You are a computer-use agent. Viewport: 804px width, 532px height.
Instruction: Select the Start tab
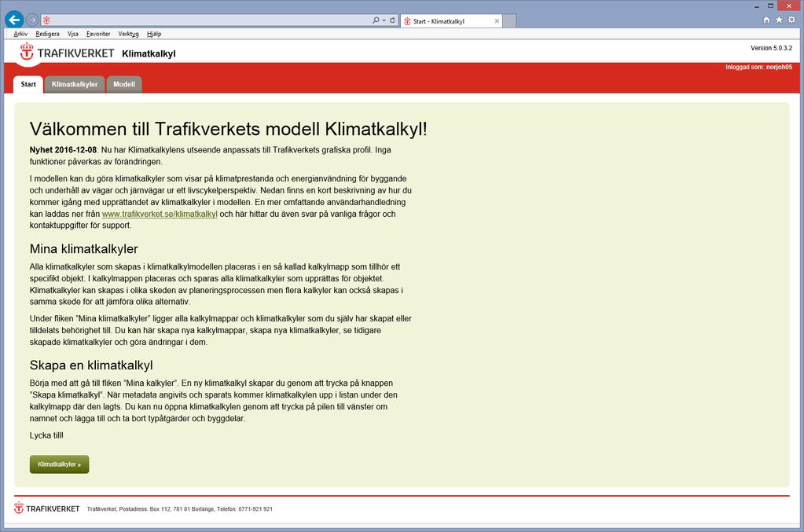click(28, 85)
